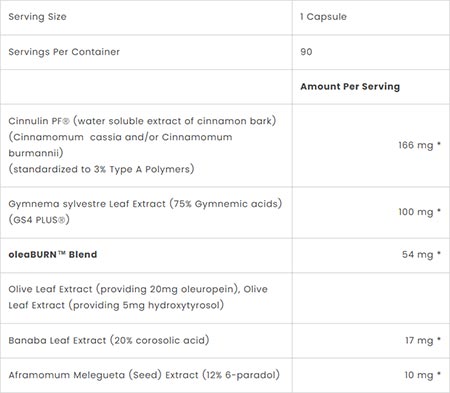The image size is (450, 393).
Task: Click the 54 mg amount
Action: pos(417,254)
